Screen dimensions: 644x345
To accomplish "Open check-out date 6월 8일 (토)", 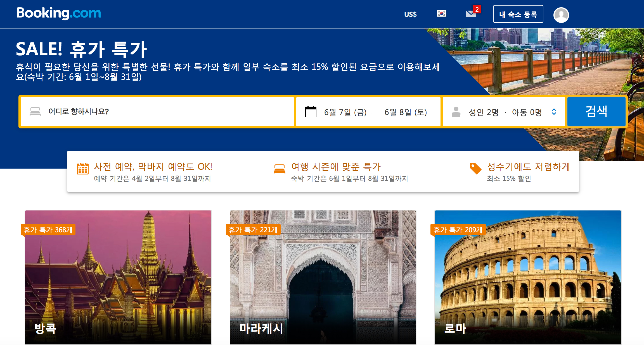I will tap(406, 112).
